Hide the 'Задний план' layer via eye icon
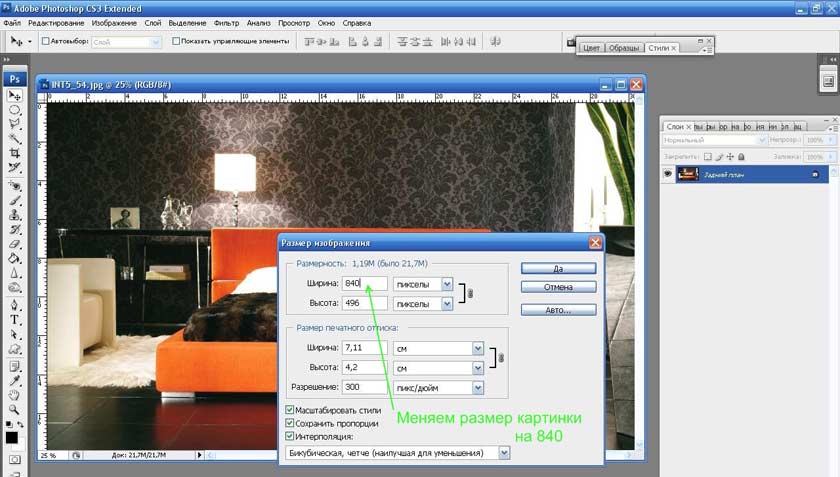Image resolution: width=840 pixels, height=477 pixels. [x=668, y=173]
